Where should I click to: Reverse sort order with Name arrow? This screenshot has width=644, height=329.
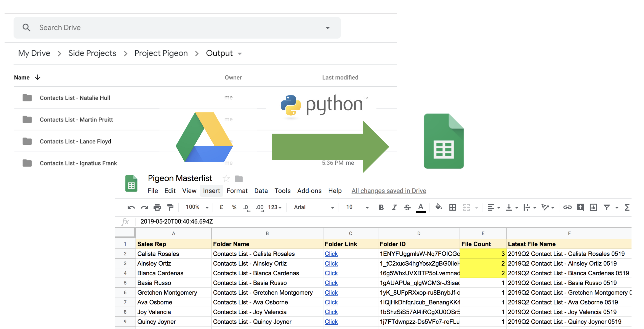click(x=38, y=77)
